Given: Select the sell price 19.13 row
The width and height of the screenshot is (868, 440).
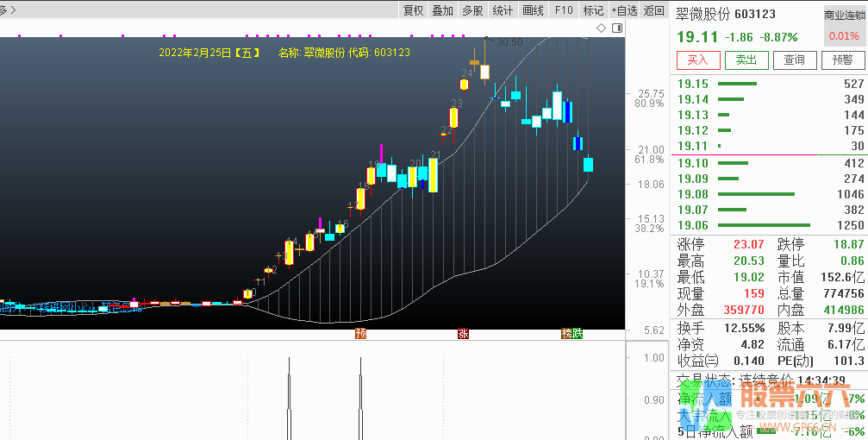Looking at the screenshot, I should [x=770, y=115].
